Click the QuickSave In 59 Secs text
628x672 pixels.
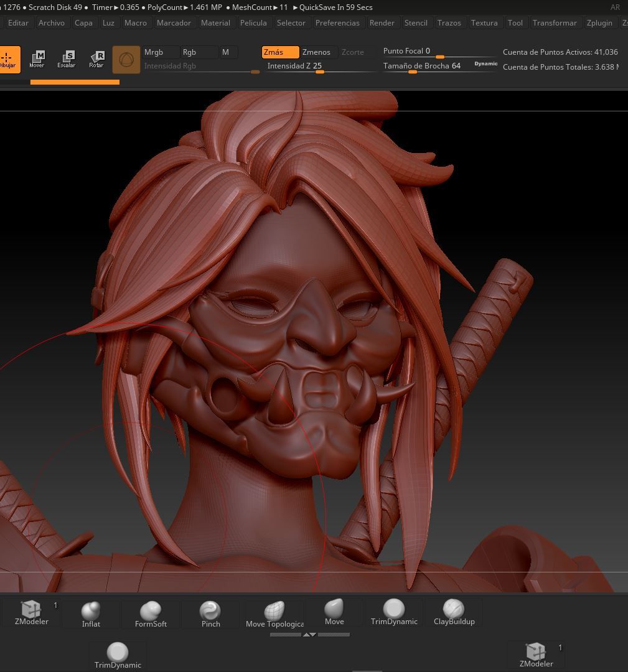(x=335, y=7)
